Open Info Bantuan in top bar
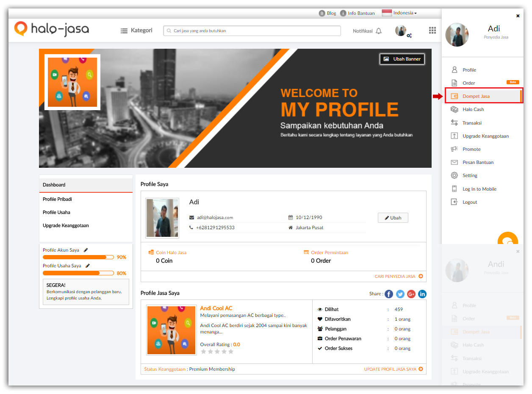The width and height of the screenshot is (532, 394). (357, 13)
